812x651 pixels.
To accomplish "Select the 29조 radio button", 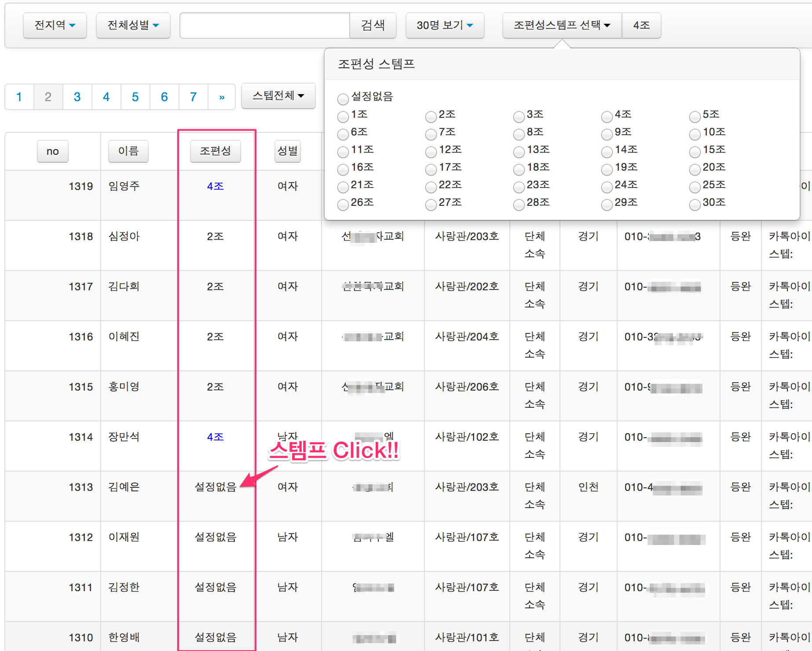I will tap(607, 205).
